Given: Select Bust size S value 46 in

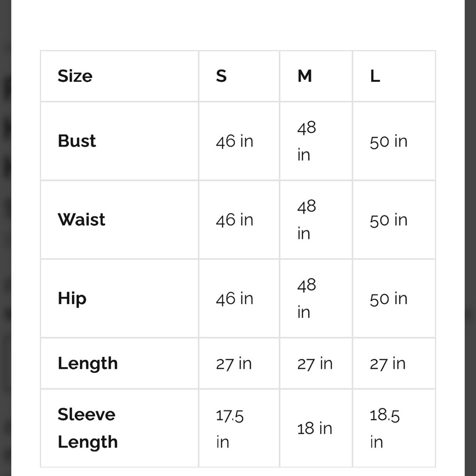Looking at the screenshot, I should click(234, 141).
